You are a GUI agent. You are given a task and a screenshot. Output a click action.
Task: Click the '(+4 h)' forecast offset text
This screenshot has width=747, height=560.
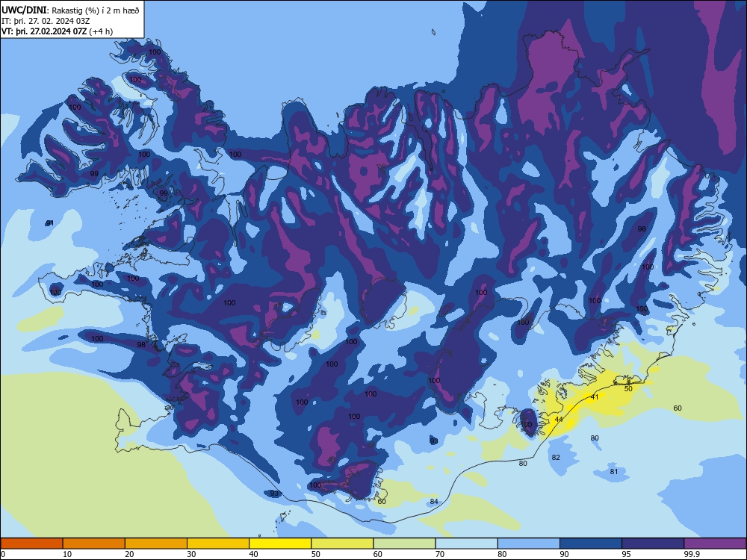tap(101, 31)
